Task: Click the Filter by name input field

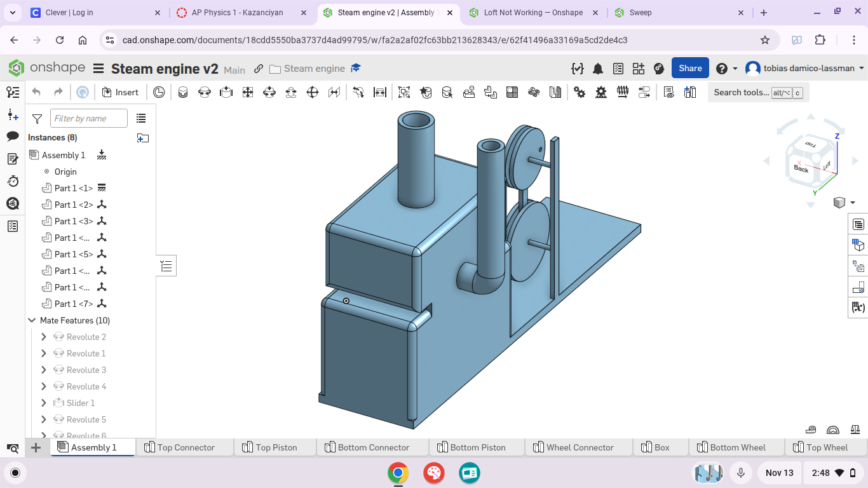Action: pos(88,119)
